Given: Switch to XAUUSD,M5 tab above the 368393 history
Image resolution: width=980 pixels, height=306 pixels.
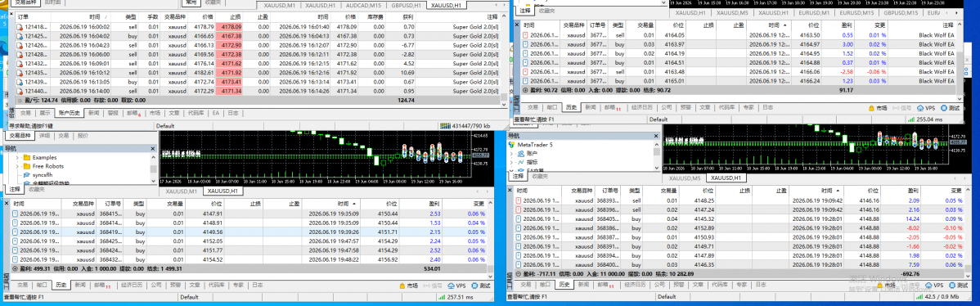Looking at the screenshot, I should [685, 178].
